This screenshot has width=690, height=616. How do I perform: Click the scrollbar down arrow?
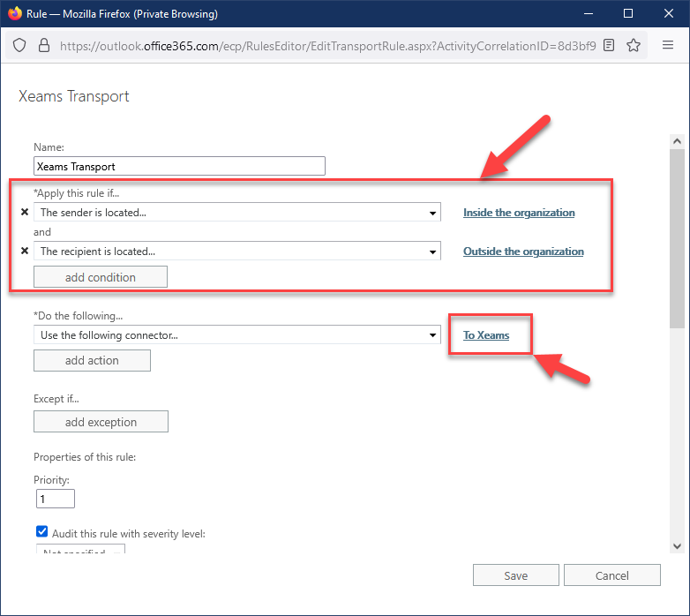677,546
